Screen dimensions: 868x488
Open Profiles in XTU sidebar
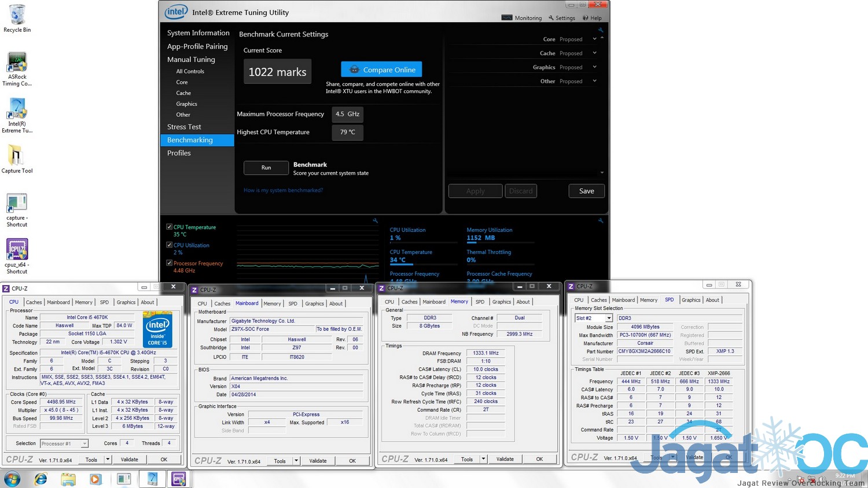coord(179,153)
